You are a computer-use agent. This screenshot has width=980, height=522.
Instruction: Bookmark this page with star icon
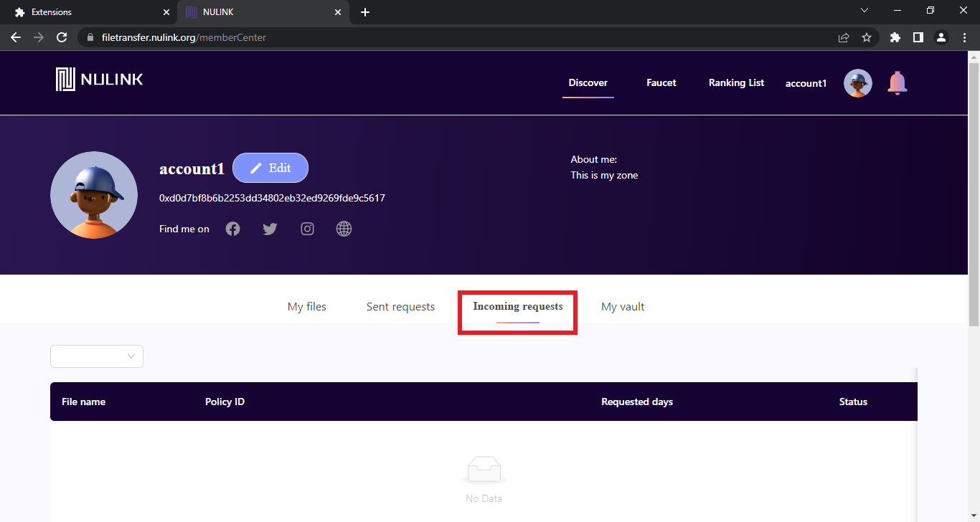click(x=867, y=37)
